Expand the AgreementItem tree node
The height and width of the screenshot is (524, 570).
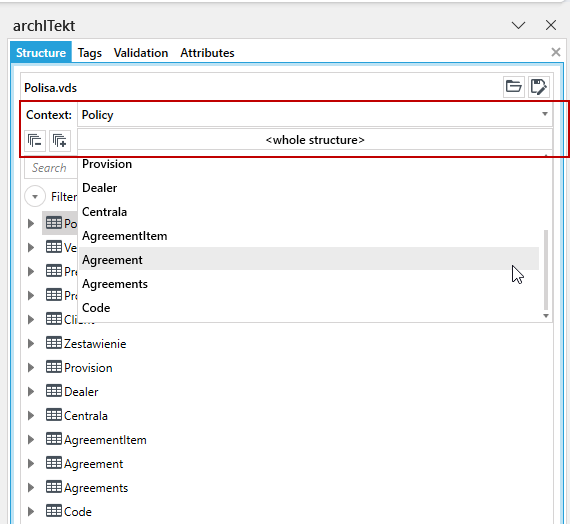coord(31,440)
